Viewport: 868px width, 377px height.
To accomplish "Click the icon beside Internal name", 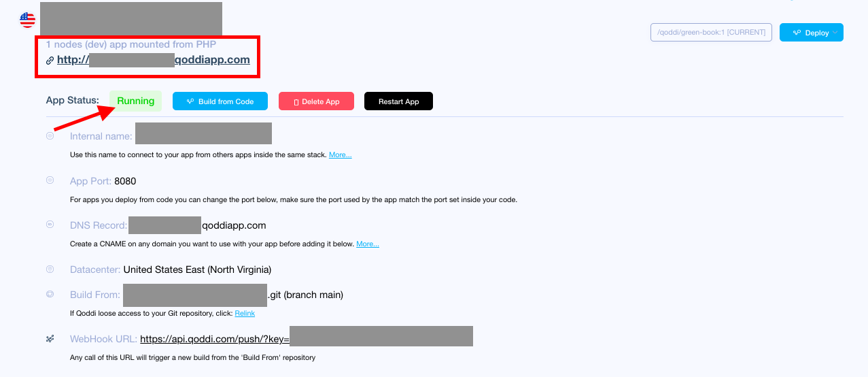I will click(50, 136).
